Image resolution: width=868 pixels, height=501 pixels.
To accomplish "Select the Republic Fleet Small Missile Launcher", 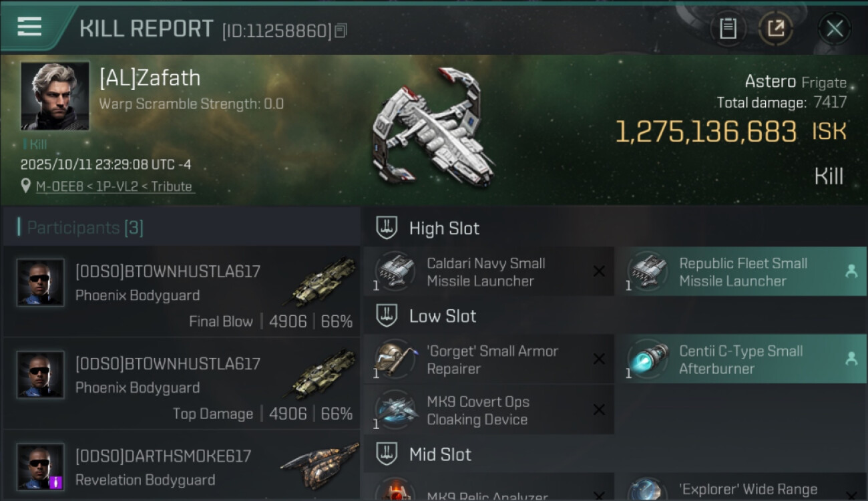I will tap(741, 271).
